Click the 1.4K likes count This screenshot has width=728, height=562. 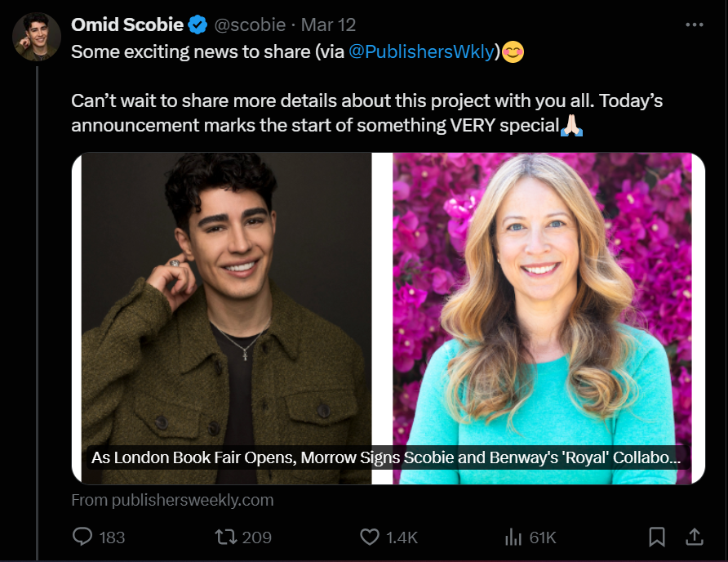(402, 537)
